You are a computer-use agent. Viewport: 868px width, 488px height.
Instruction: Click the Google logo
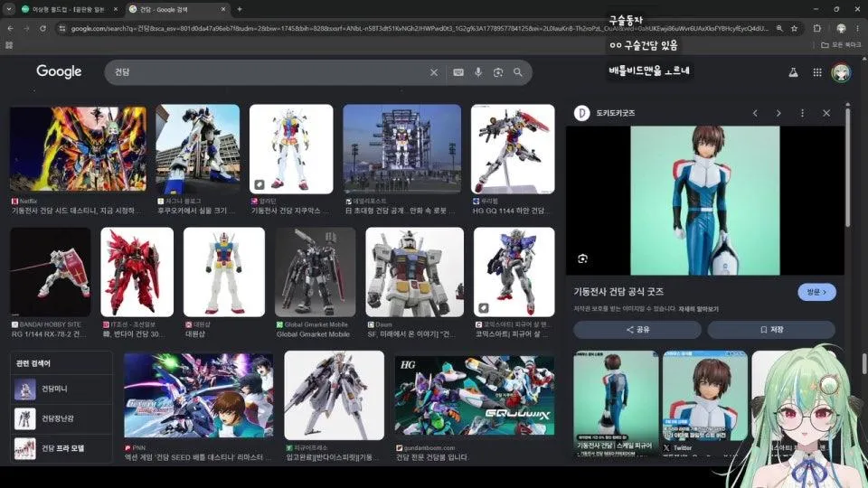click(59, 71)
